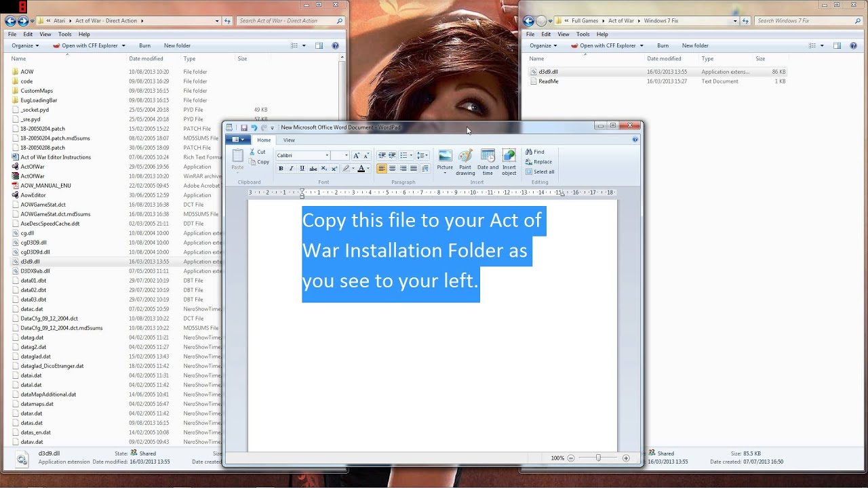The height and width of the screenshot is (488, 868).
Task: Open the WordPad application menu button
Action: (x=238, y=140)
